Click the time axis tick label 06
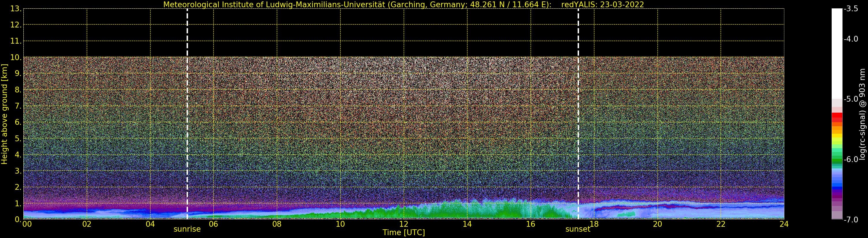Viewport: 868px width, 238px height. (x=214, y=224)
